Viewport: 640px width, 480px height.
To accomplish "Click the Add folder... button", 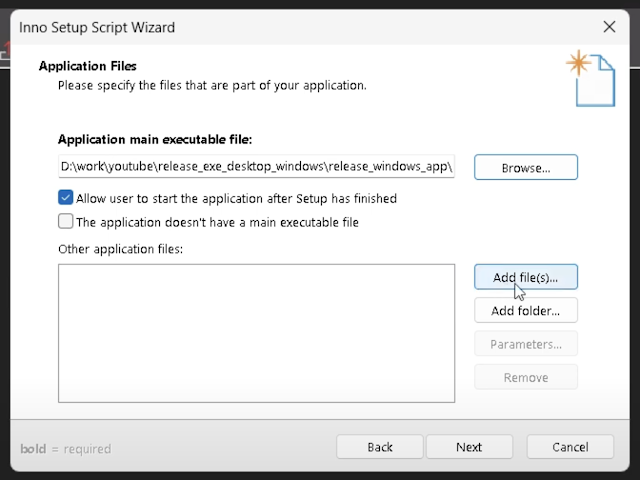I will click(x=525, y=311).
